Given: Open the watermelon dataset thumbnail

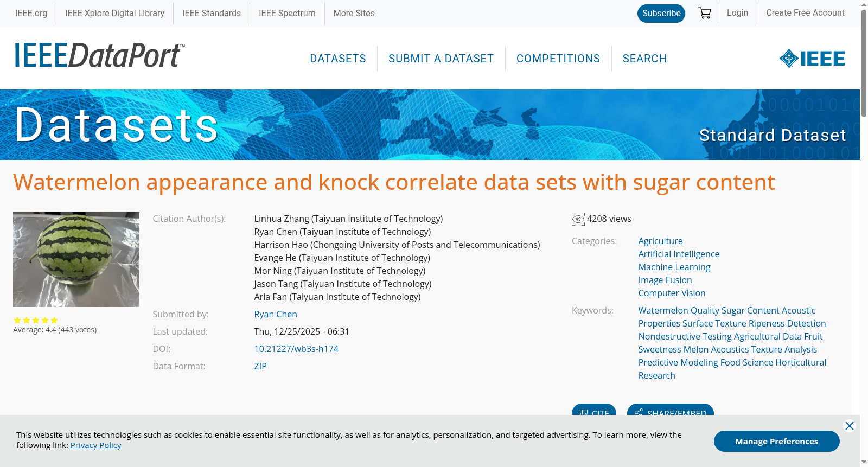Looking at the screenshot, I should coord(76,259).
